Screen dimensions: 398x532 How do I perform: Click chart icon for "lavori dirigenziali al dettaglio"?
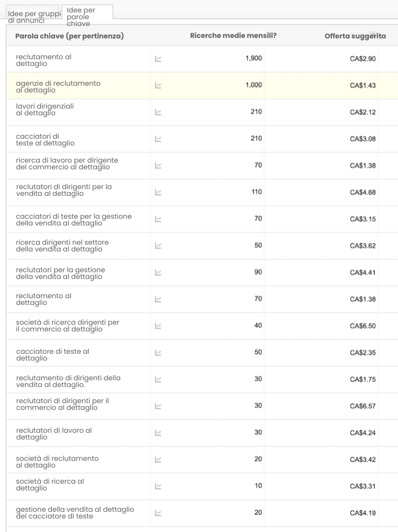[x=157, y=112]
